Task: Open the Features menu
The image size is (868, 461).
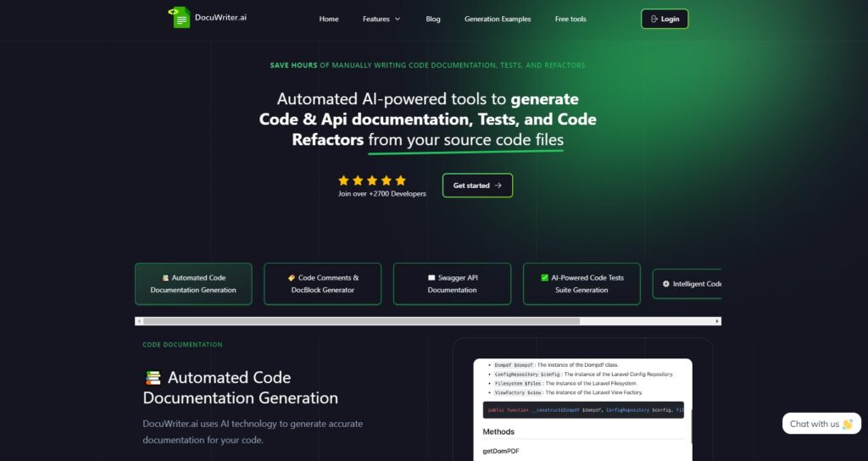Action: coord(381,19)
